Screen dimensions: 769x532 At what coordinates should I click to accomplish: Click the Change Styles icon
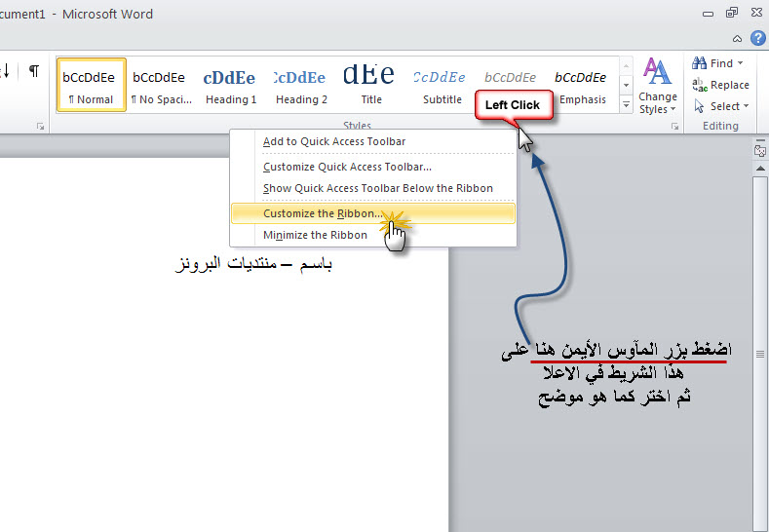[x=657, y=71]
